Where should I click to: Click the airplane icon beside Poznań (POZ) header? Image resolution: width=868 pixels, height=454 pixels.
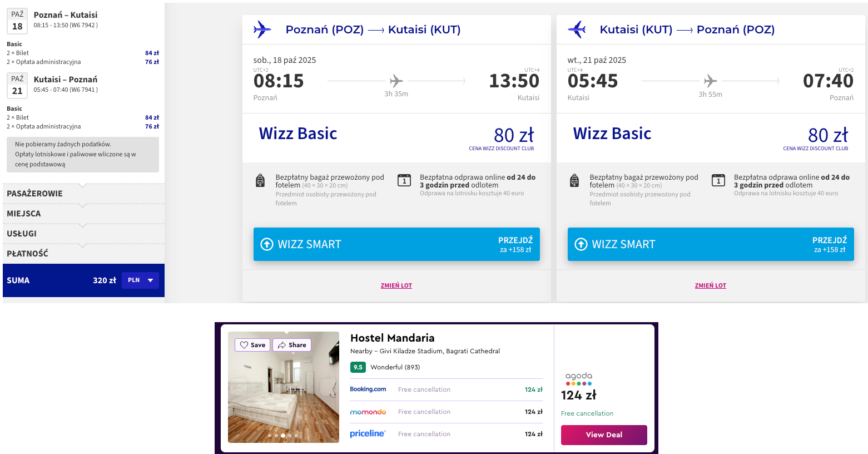click(262, 29)
